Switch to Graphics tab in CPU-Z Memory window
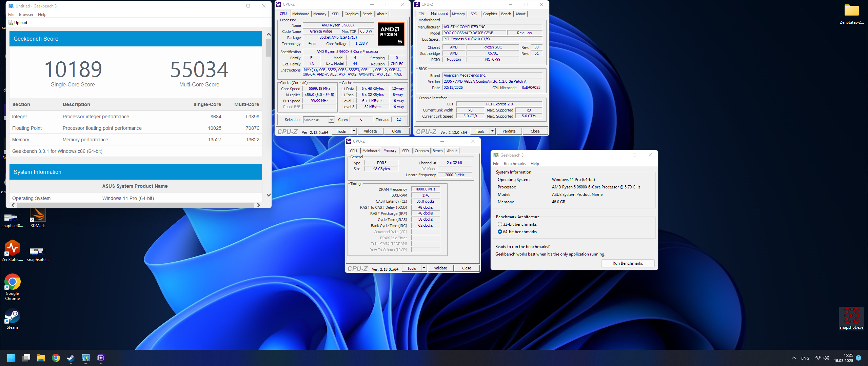This screenshot has width=868, height=366. (421, 151)
